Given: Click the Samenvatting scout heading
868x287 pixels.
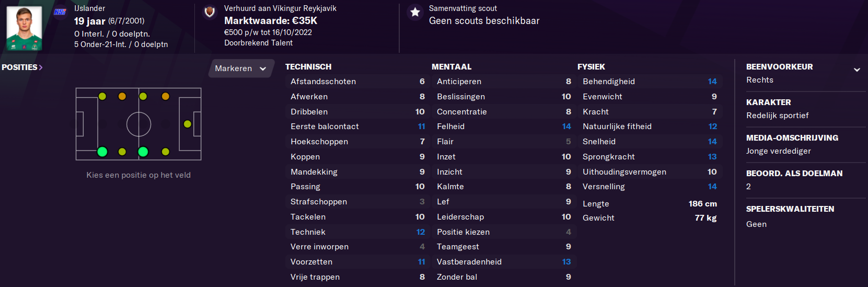Looking at the screenshot, I should click(462, 8).
